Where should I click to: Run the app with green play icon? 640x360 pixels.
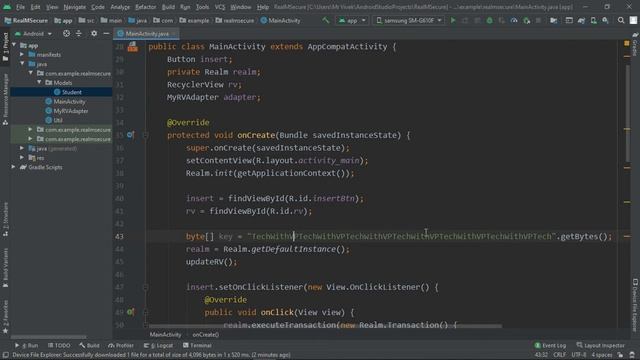(x=453, y=20)
